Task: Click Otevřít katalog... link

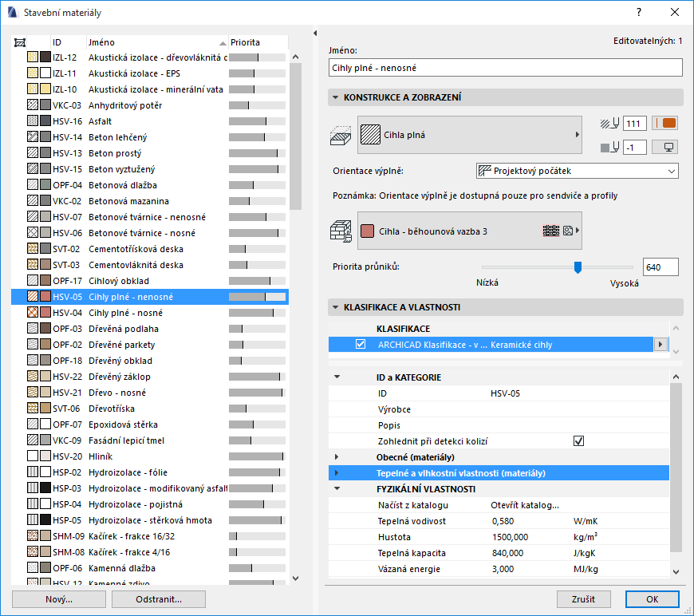Action: point(524,505)
